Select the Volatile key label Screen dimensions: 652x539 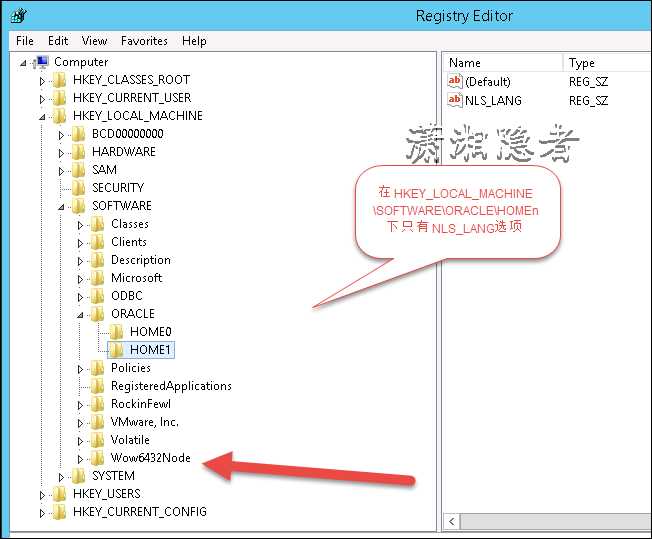click(130, 440)
